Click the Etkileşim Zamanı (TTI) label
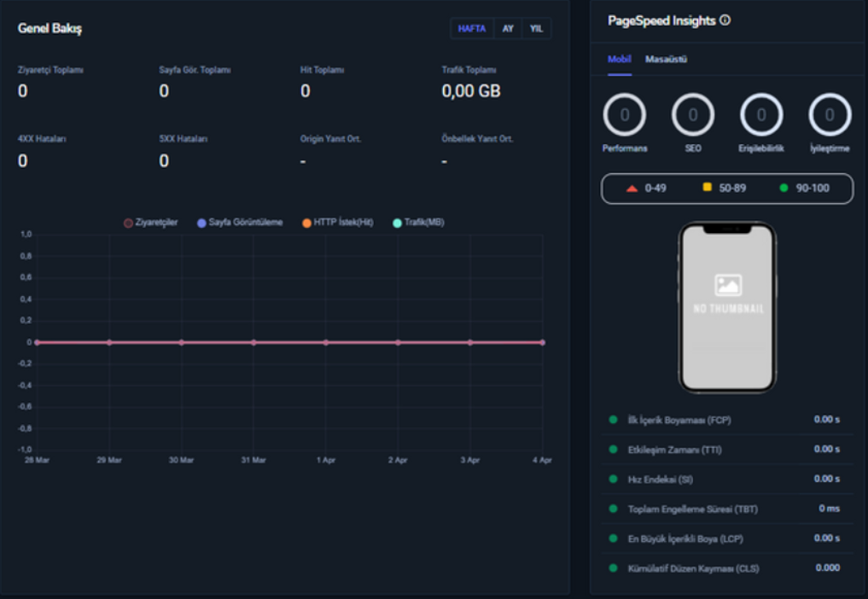868x599 pixels. pyautogui.click(x=675, y=450)
